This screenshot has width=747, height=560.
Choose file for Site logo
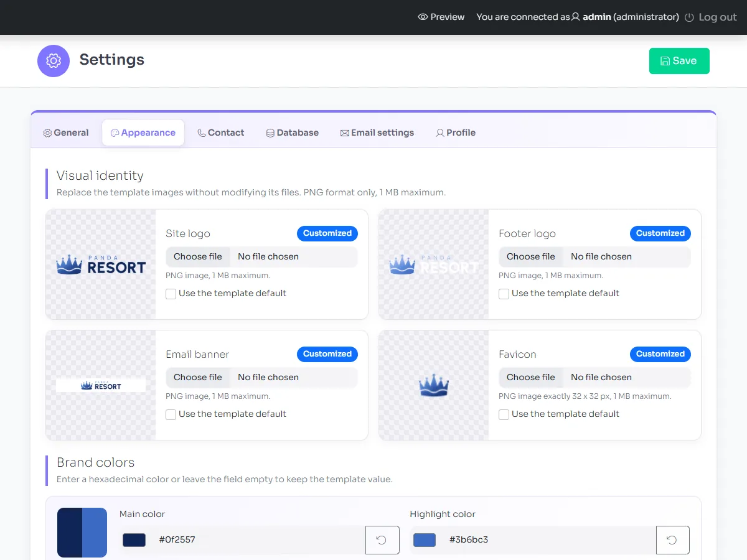198,256
